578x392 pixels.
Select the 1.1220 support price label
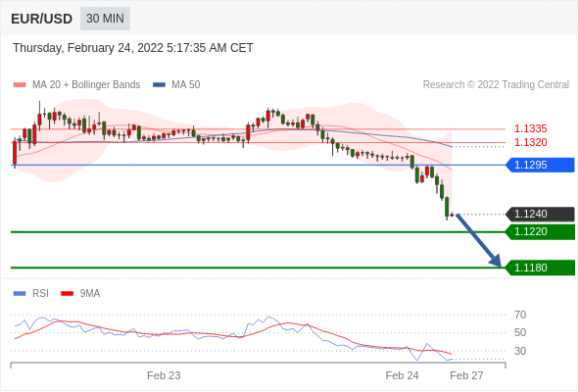(541, 231)
